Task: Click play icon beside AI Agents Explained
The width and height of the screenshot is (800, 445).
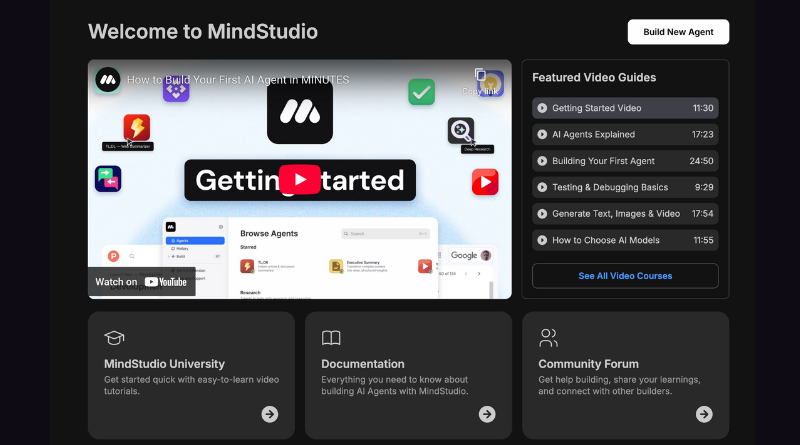Action: [x=542, y=134]
